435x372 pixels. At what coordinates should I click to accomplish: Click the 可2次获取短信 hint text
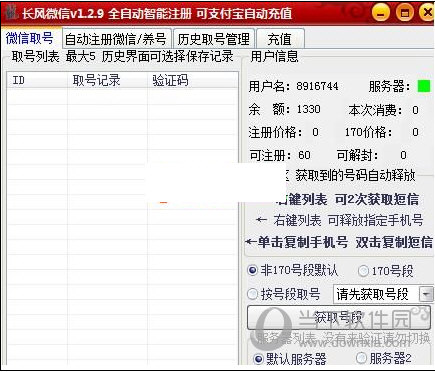(377, 199)
